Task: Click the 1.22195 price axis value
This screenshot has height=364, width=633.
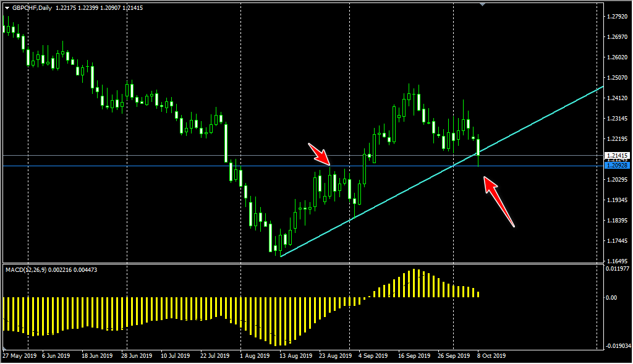Action: coord(618,139)
